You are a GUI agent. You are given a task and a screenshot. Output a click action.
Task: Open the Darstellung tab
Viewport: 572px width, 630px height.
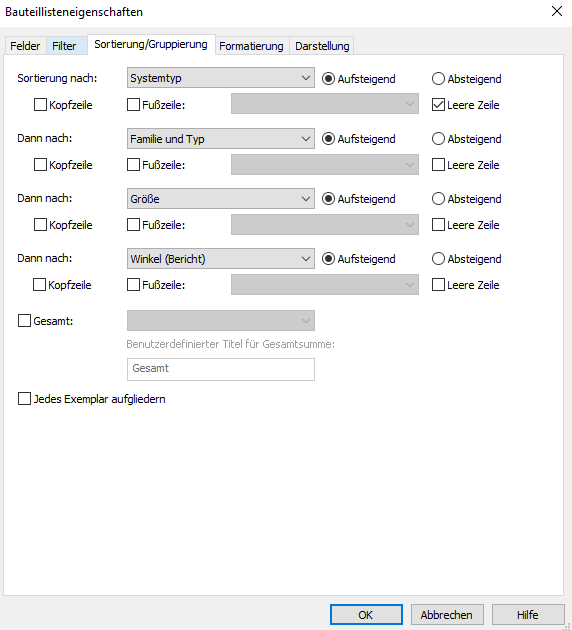point(322,46)
